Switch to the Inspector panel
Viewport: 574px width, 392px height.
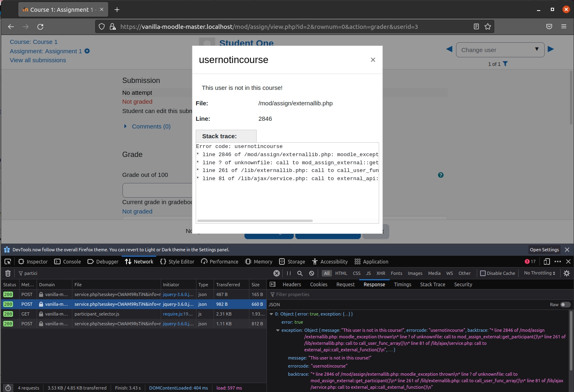(33, 261)
